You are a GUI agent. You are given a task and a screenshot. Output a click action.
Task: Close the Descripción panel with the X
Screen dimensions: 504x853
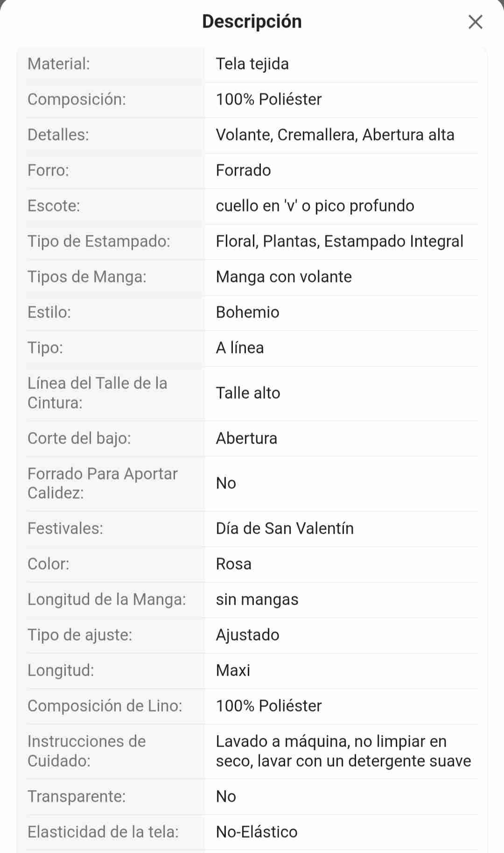point(475,22)
